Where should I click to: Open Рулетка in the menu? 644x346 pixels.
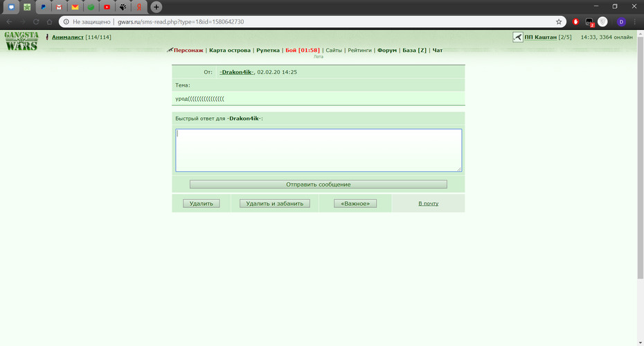[268, 50]
